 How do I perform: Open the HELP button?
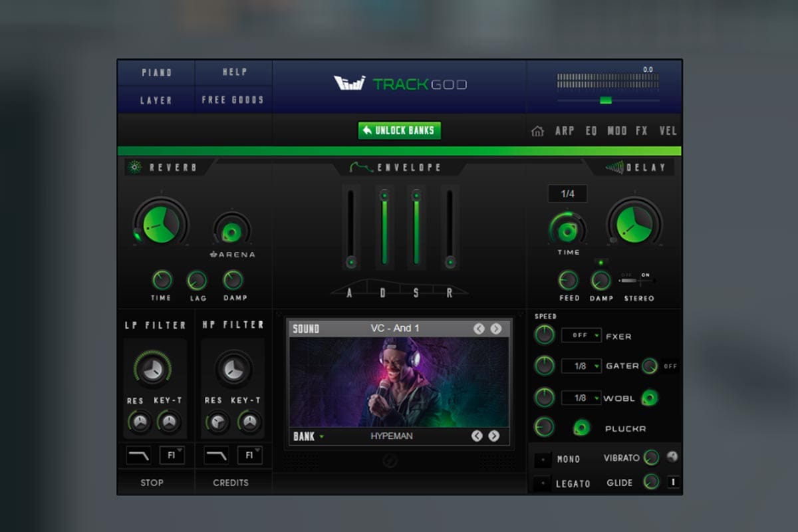point(234,72)
